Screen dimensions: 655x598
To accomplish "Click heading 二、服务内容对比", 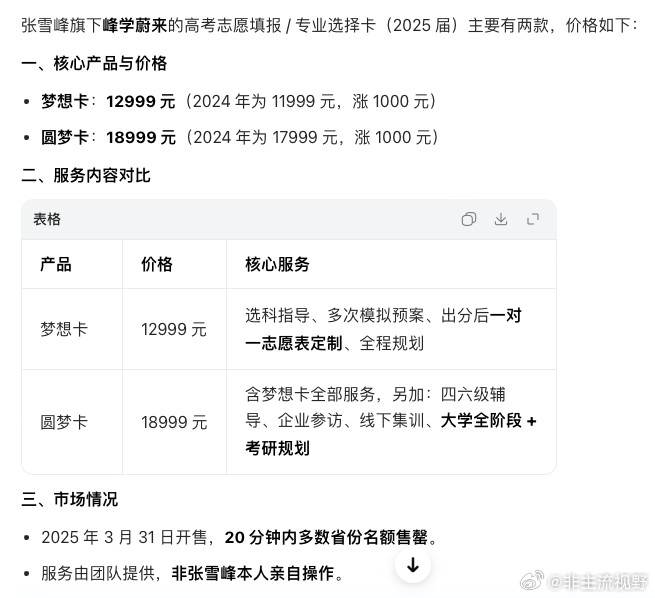I will coord(86,175).
